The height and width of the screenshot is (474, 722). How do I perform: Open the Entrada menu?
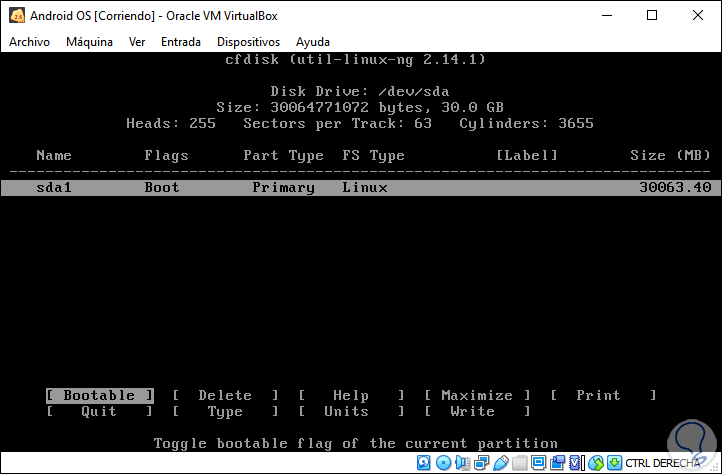point(181,42)
